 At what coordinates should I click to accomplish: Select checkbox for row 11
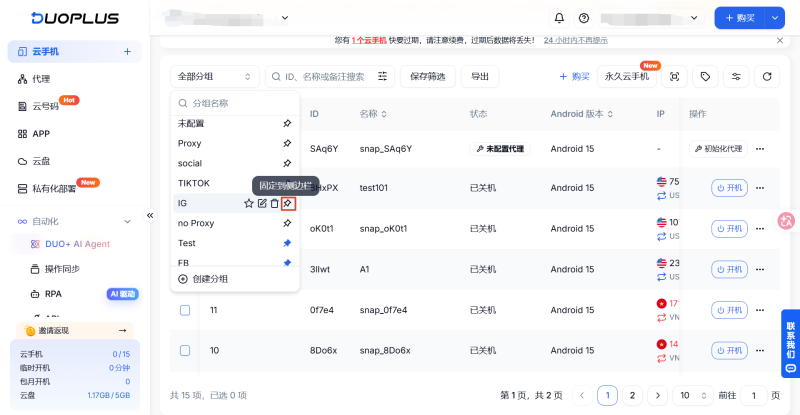click(x=185, y=310)
